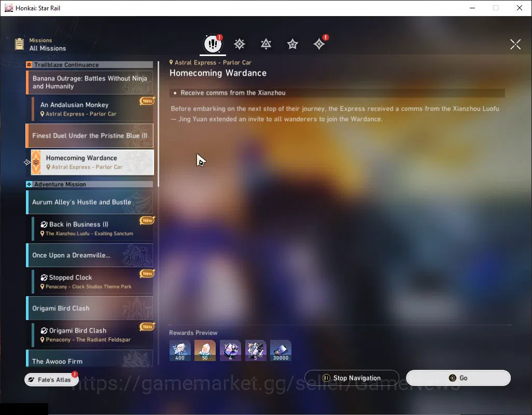Select Homecoming Wardance mission entry

(92, 162)
